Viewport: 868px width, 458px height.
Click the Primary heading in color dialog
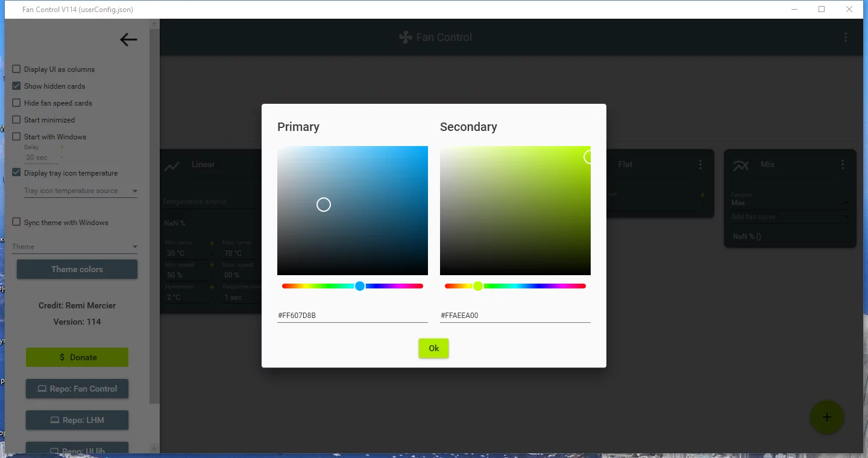point(298,127)
